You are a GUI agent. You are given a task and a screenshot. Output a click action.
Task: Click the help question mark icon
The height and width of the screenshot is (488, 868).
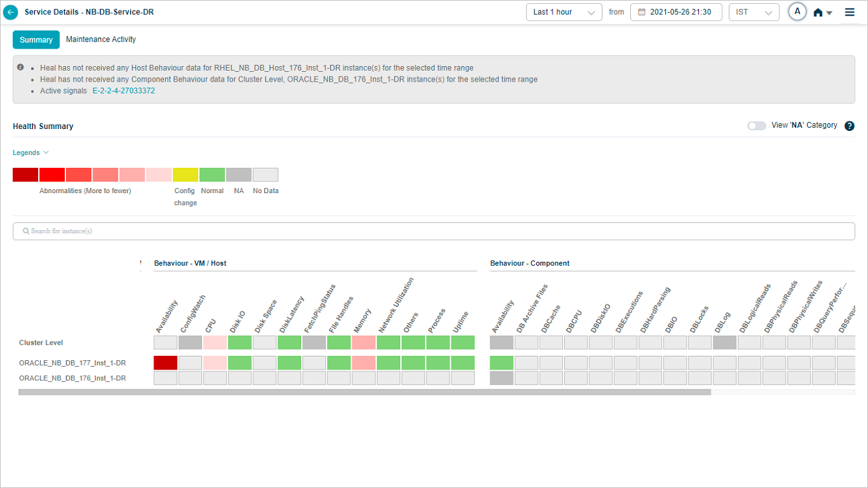click(850, 126)
